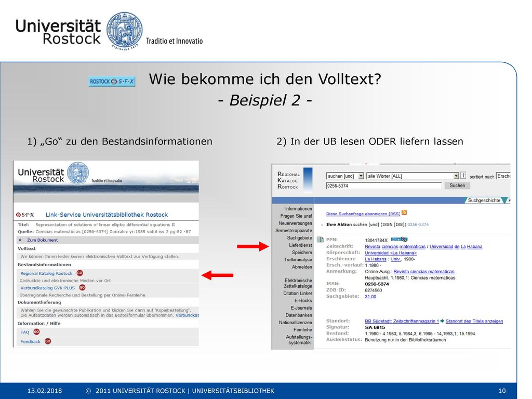Click the search field containing 0256-5374
The height and width of the screenshot is (399, 532).
(384, 185)
